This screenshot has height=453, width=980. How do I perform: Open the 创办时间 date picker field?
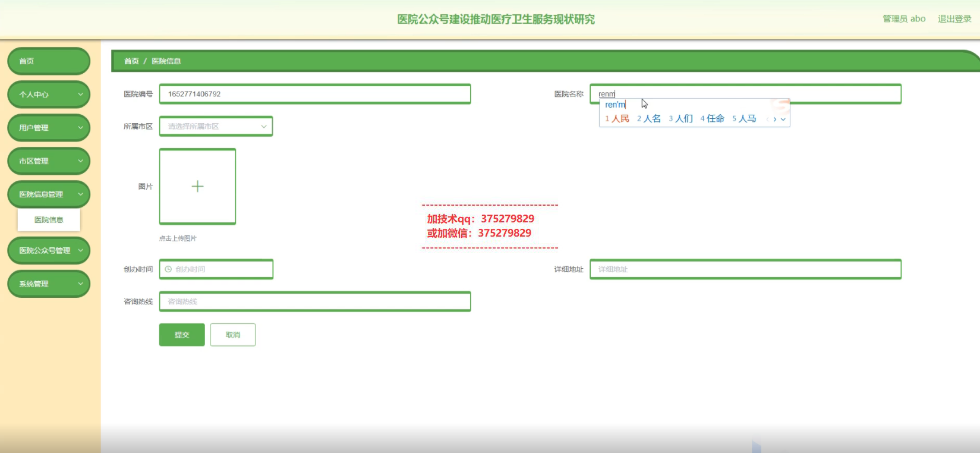coord(216,269)
